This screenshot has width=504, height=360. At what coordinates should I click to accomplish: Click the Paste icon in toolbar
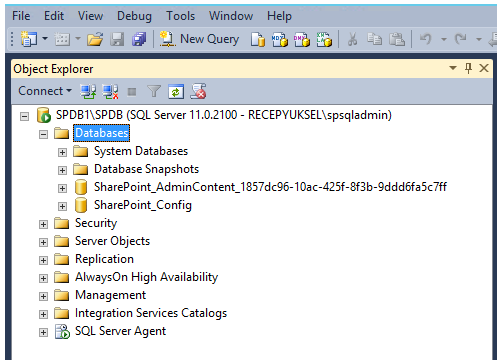tap(397, 39)
